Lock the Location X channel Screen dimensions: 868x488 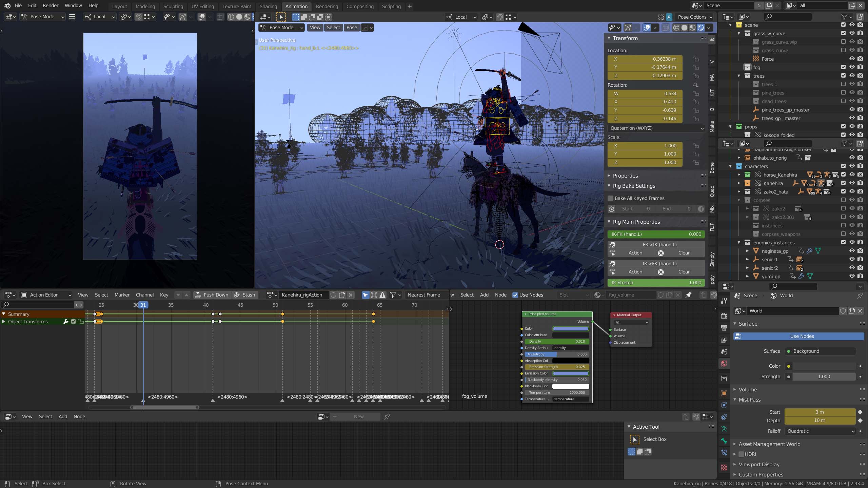[x=696, y=59]
